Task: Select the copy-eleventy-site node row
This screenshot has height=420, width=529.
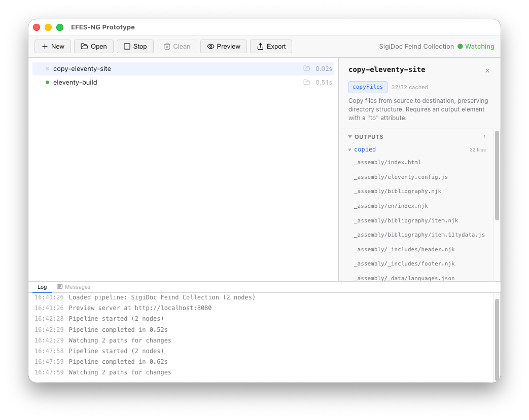Action: click(x=82, y=68)
